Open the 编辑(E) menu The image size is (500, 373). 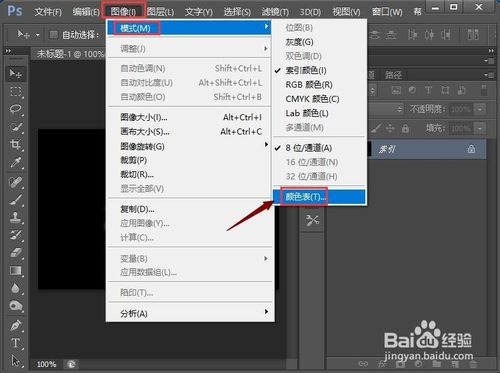[x=86, y=12]
